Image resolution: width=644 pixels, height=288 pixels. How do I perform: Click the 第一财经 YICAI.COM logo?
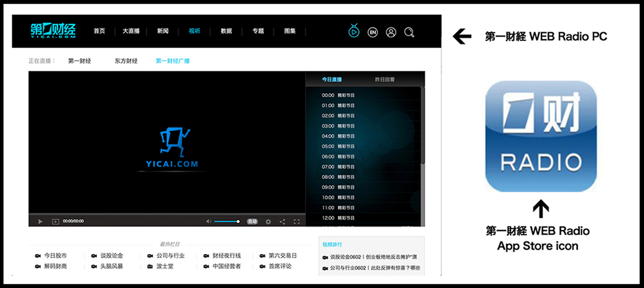coord(53,31)
